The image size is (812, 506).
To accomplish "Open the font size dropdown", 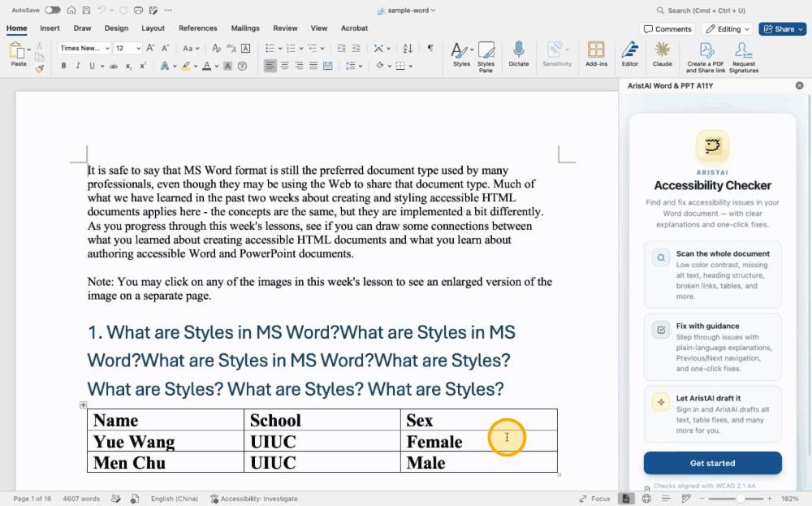I will 138,48.
